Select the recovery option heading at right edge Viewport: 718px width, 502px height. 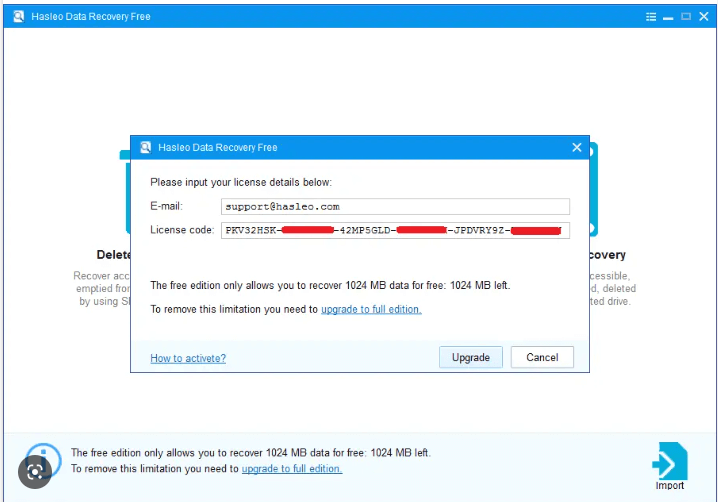[x=610, y=255]
